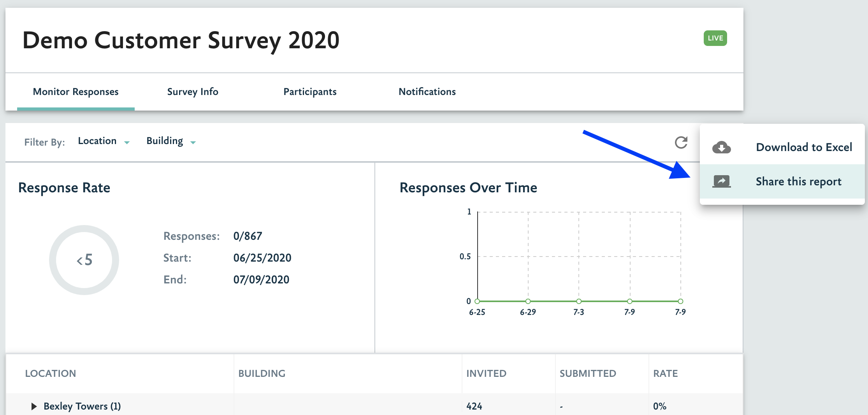The height and width of the screenshot is (415, 868).
Task: Click the share arrow icon
Action: pos(721,181)
